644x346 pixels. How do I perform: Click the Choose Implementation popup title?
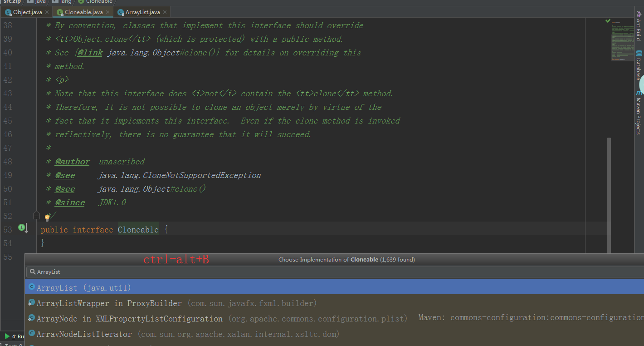click(x=346, y=260)
